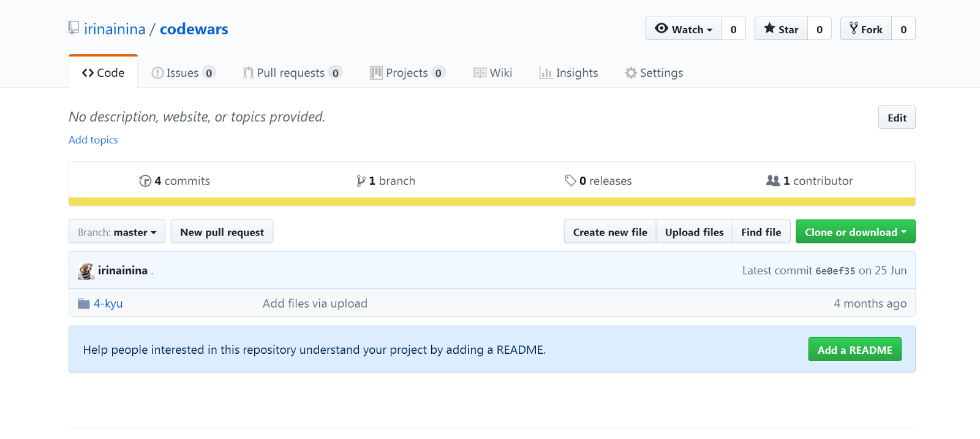Open the Watch dropdown

coord(684,29)
